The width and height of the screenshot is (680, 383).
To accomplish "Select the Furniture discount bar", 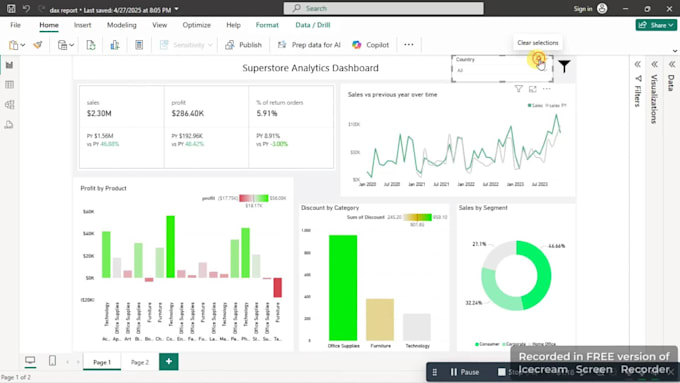I will tap(380, 320).
